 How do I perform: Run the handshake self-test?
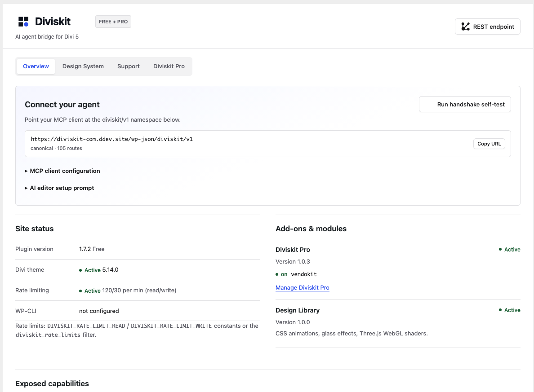click(464, 105)
